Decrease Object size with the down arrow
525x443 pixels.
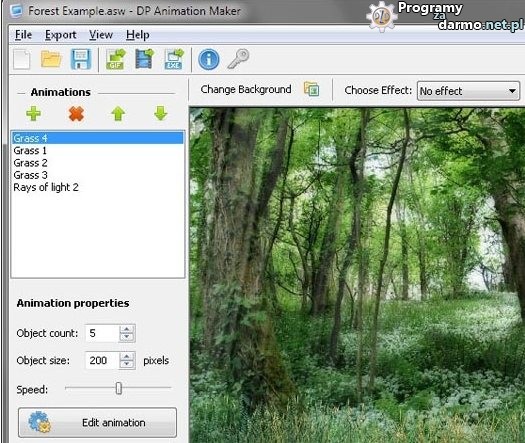(x=127, y=364)
